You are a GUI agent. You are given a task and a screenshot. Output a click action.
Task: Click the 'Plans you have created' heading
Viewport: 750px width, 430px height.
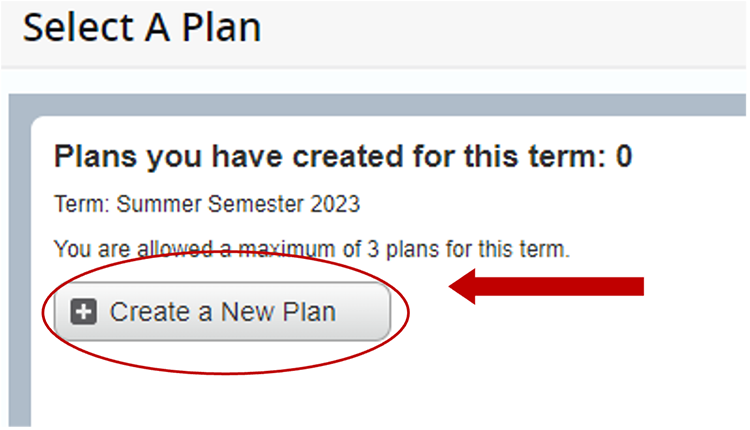pos(342,158)
